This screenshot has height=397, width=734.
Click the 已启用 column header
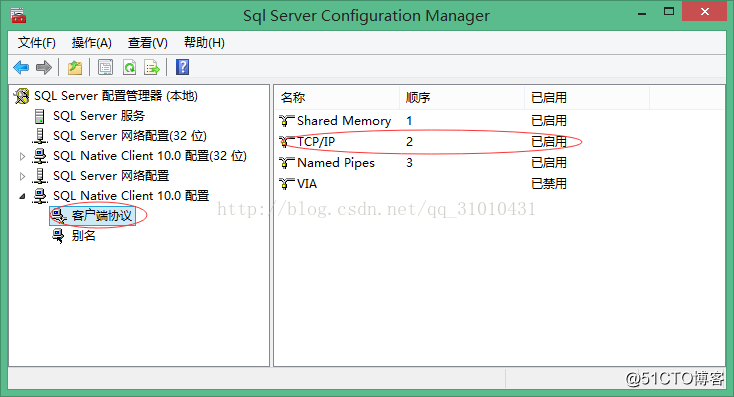click(x=587, y=97)
